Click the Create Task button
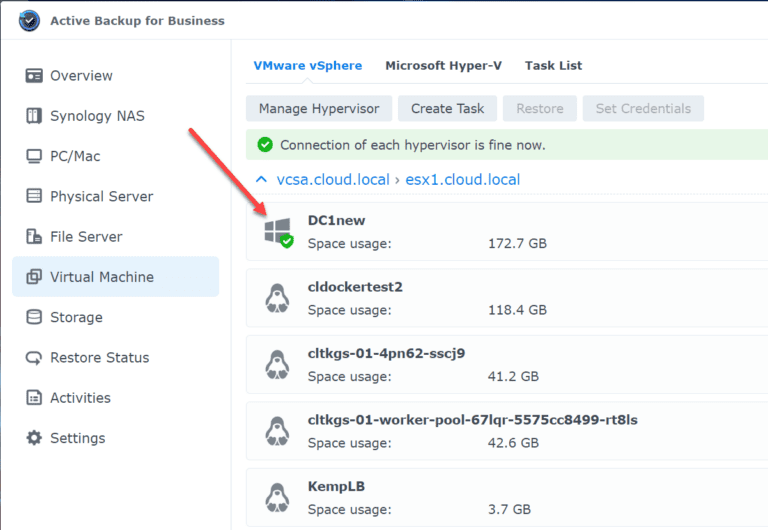Viewport: 768px width, 530px height. 447,108
